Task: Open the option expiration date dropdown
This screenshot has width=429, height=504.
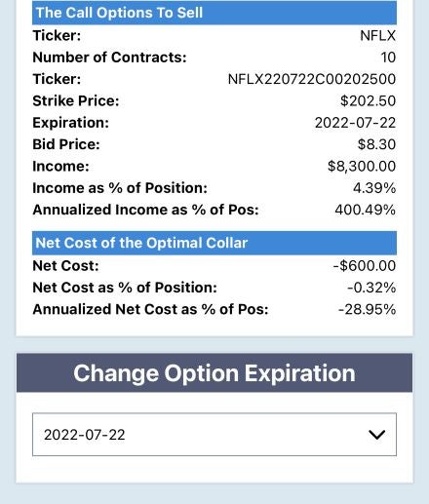Action: click(x=214, y=435)
